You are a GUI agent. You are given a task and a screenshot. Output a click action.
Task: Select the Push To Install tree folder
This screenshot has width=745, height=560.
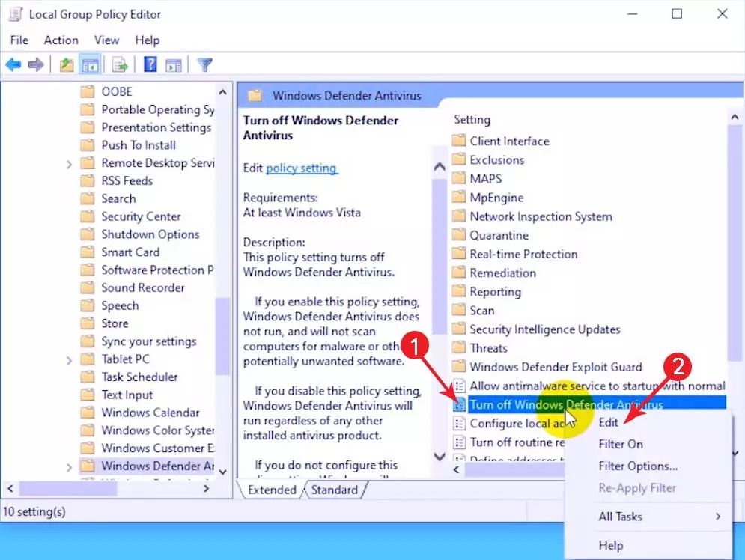click(x=139, y=145)
